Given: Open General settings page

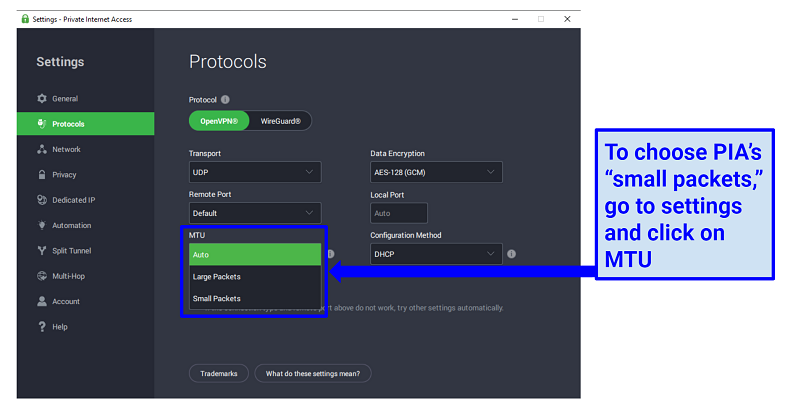Looking at the screenshot, I should pos(85,98).
